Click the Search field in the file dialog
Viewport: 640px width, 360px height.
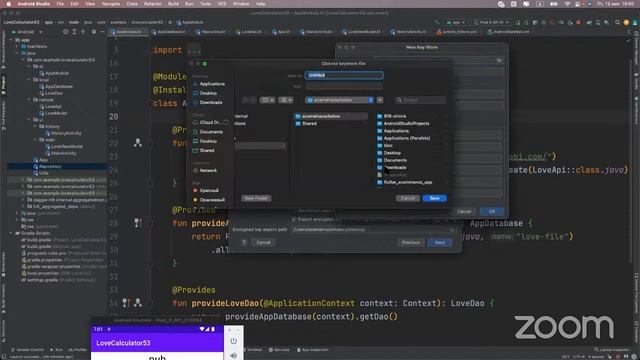coord(420,100)
